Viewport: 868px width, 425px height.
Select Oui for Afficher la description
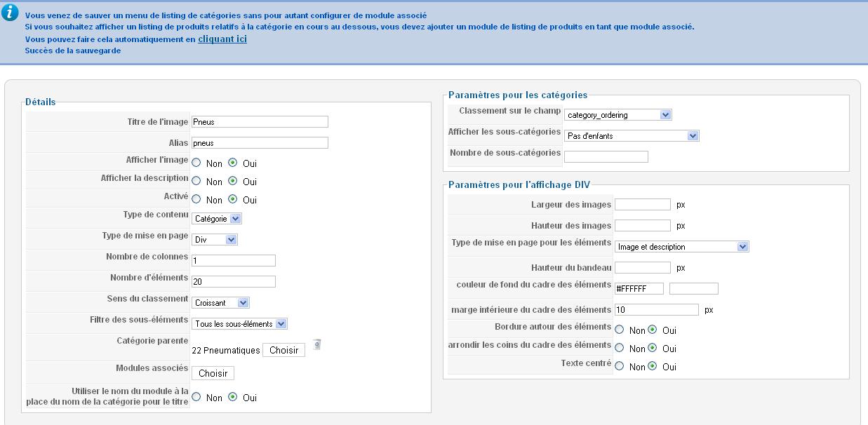point(233,181)
